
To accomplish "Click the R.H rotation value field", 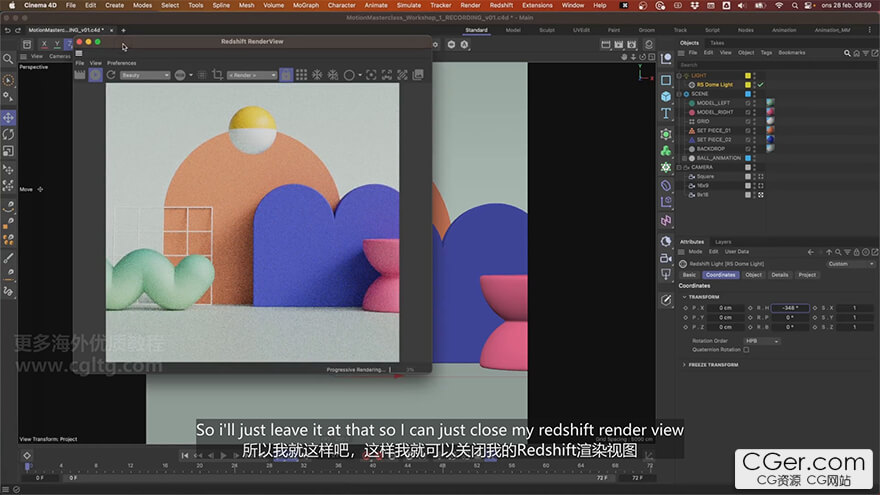I will [x=790, y=308].
